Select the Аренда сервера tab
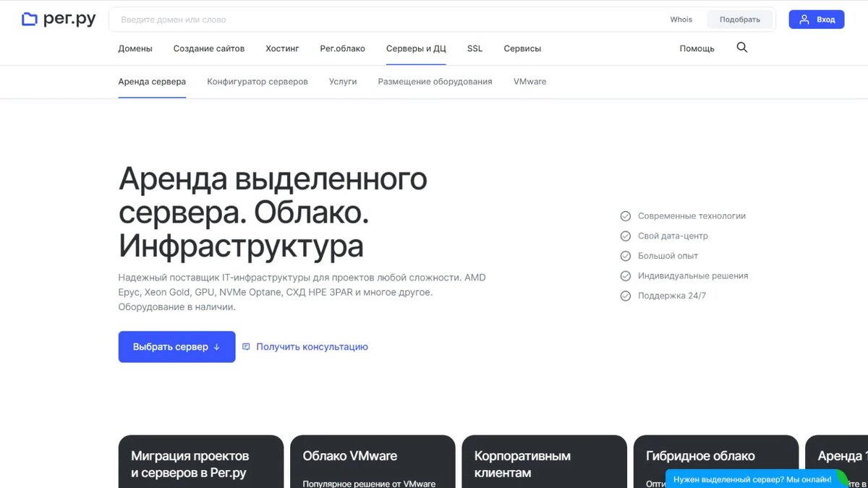 coord(152,82)
